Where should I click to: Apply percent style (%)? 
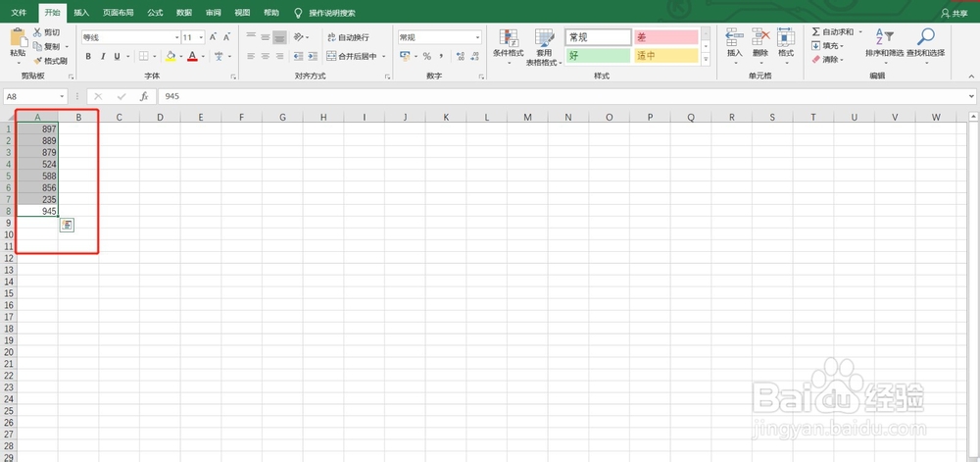(x=427, y=56)
